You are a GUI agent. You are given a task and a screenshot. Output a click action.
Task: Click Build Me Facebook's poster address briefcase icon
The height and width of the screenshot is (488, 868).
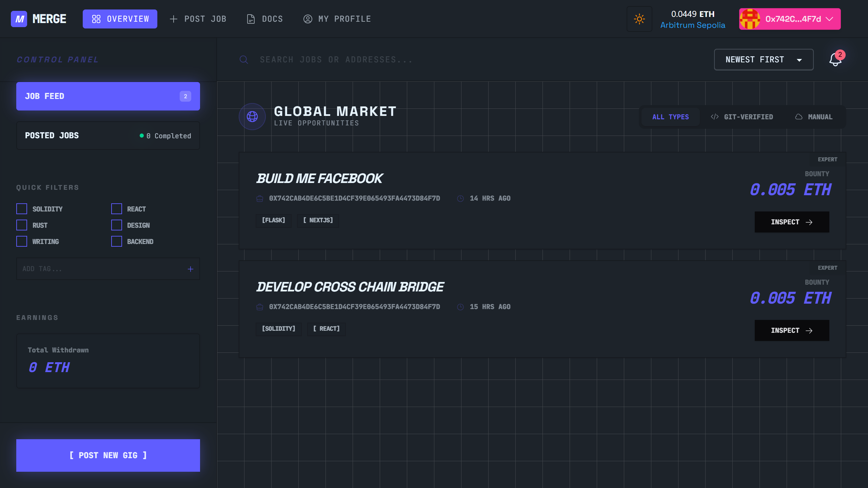tap(260, 199)
